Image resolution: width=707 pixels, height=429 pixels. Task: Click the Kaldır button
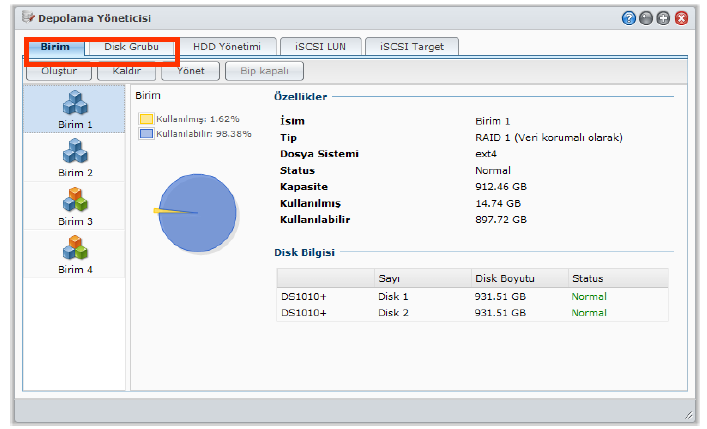click(126, 72)
